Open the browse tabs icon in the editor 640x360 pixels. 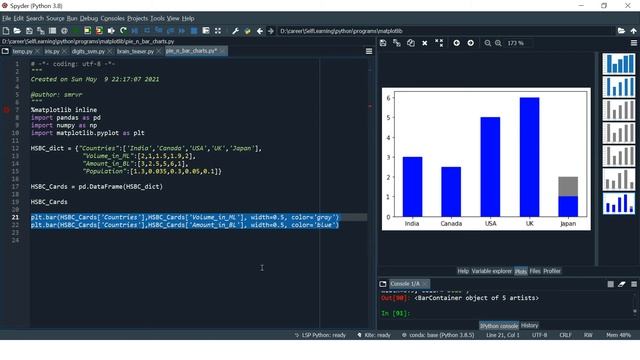5,51
